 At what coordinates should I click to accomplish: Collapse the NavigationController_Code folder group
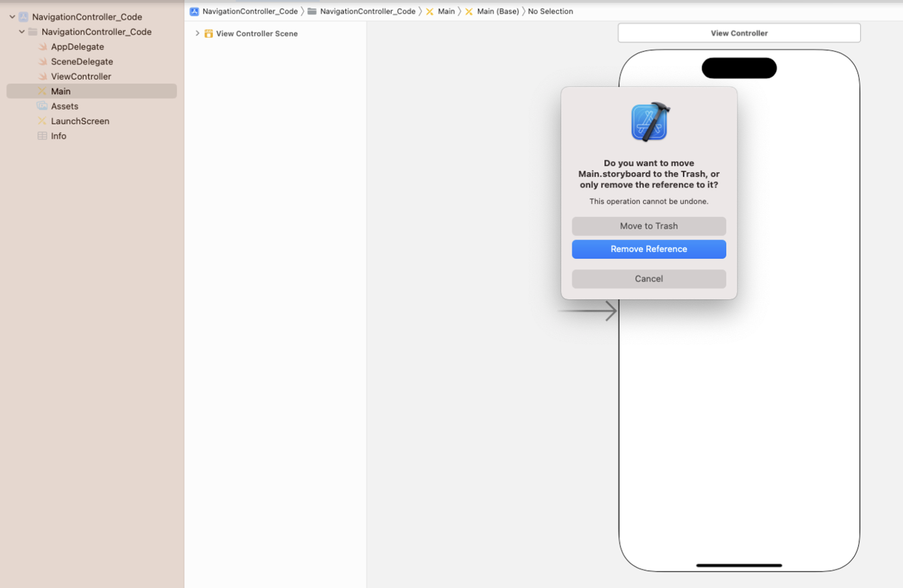21,32
